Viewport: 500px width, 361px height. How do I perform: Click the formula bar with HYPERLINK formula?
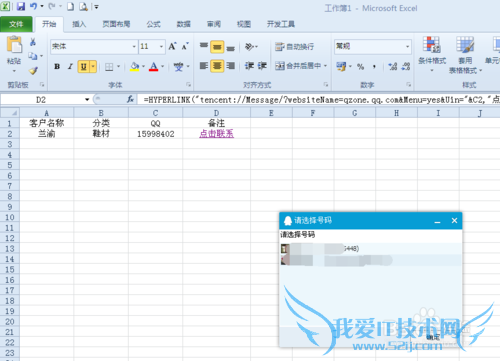coord(319,100)
